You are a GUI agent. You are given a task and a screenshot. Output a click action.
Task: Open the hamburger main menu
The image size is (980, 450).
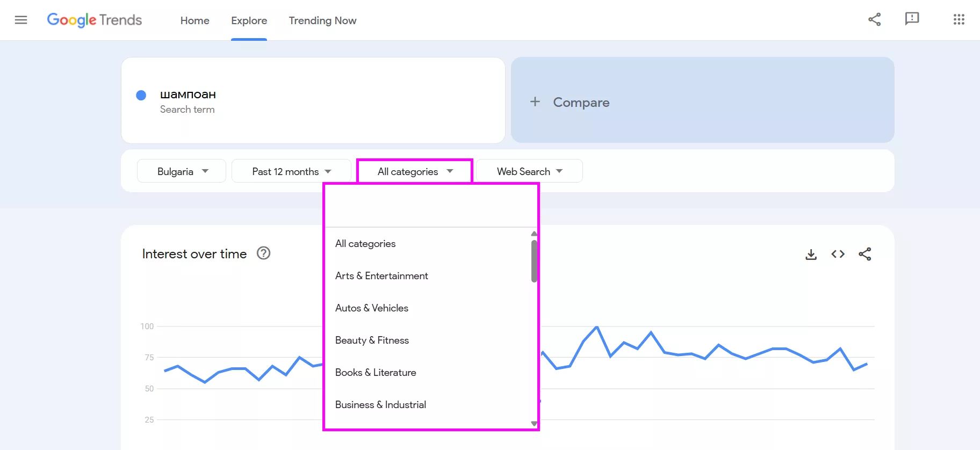[x=21, y=20]
